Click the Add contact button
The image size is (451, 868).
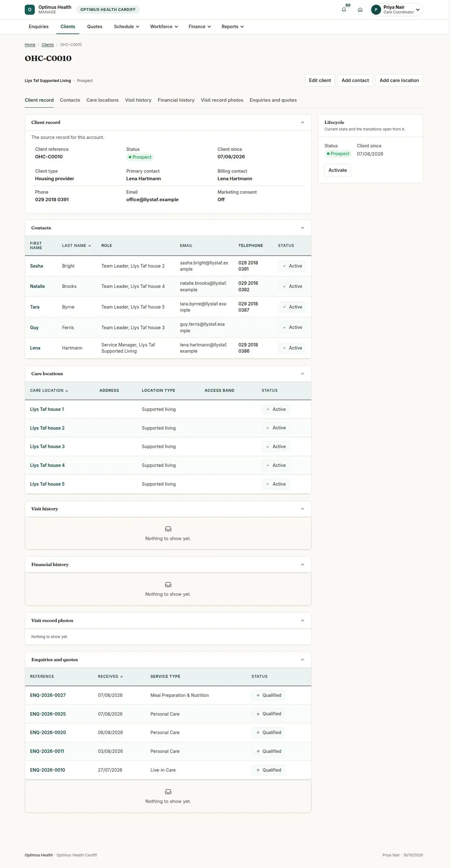355,80
